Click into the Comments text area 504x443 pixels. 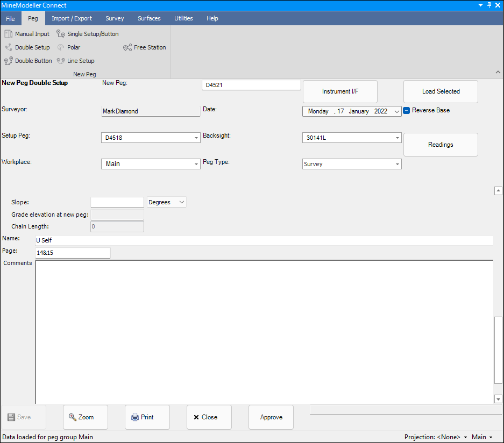tap(264, 331)
